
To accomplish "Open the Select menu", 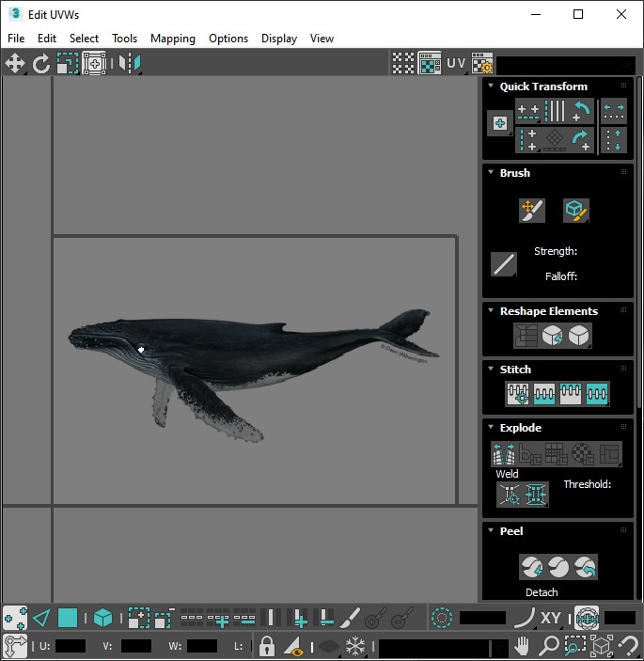I will point(84,39).
